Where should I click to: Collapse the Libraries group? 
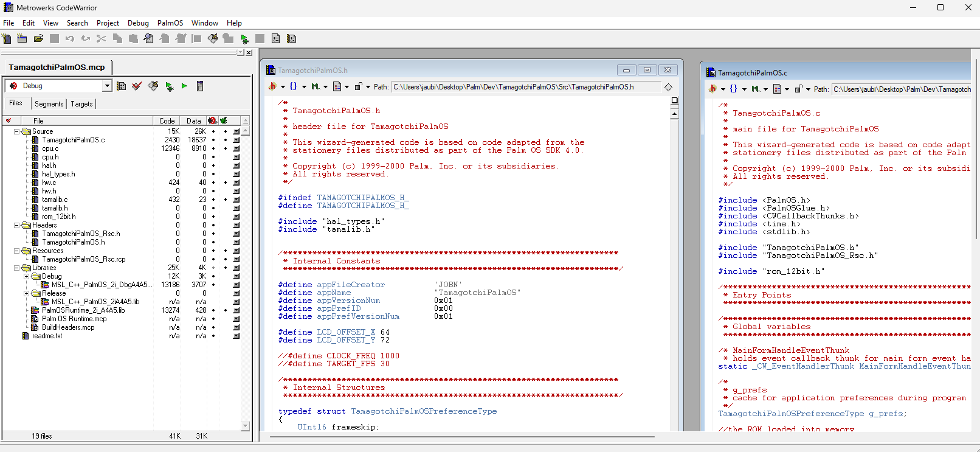[17, 268]
